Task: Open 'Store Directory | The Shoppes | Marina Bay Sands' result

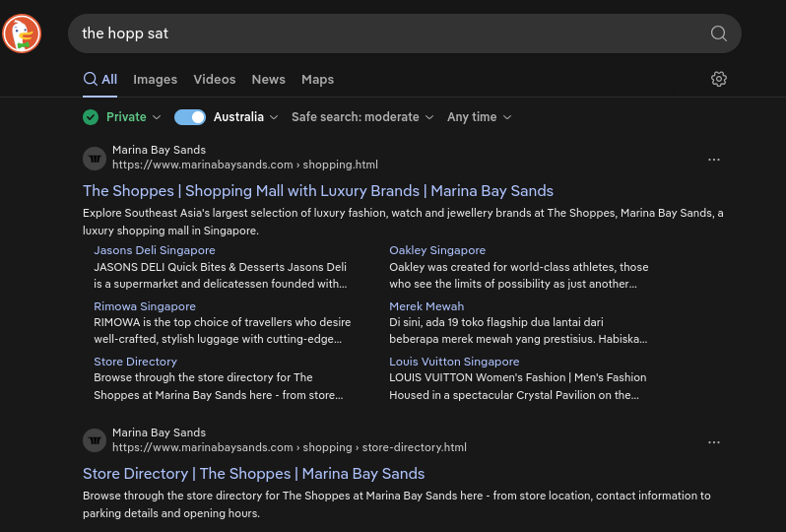Action: click(x=254, y=474)
